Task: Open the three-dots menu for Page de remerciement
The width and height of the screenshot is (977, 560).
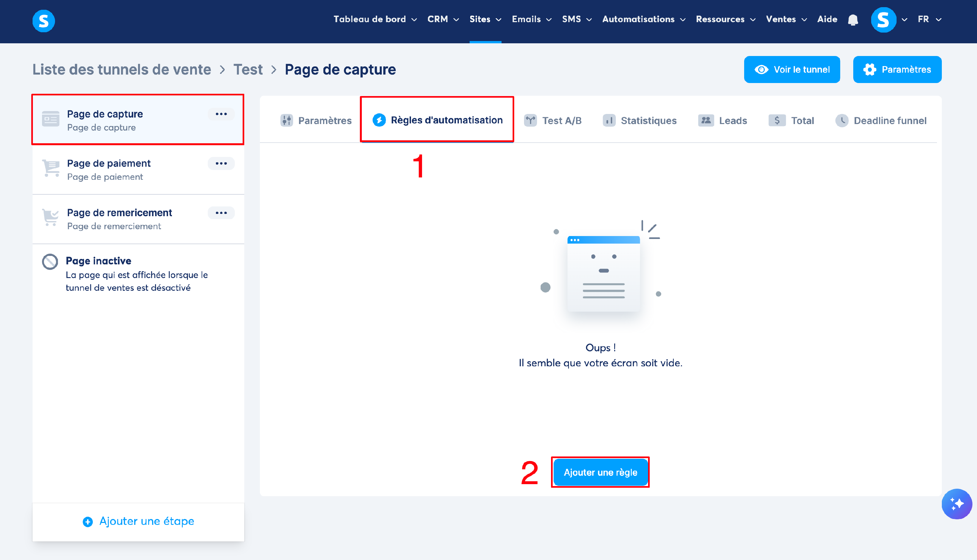Action: pyautogui.click(x=221, y=213)
